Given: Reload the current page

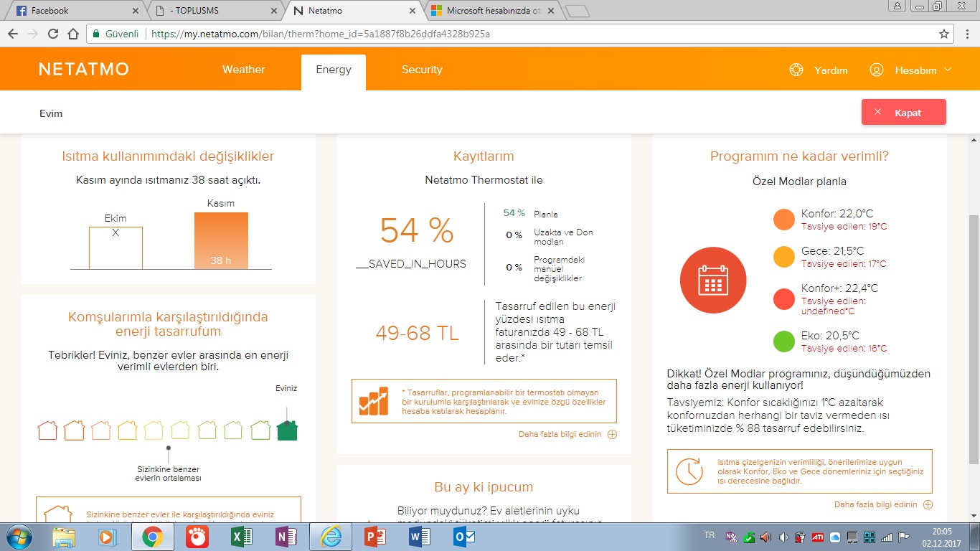Looking at the screenshot, I should (52, 34).
